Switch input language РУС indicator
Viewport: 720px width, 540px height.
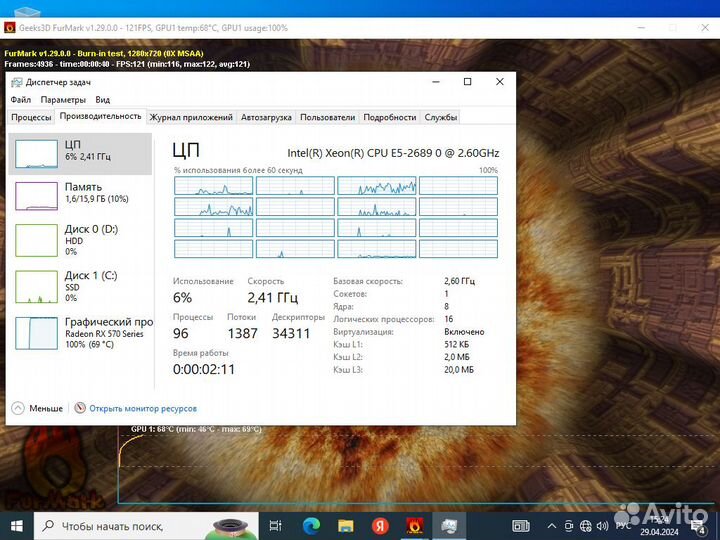(623, 526)
